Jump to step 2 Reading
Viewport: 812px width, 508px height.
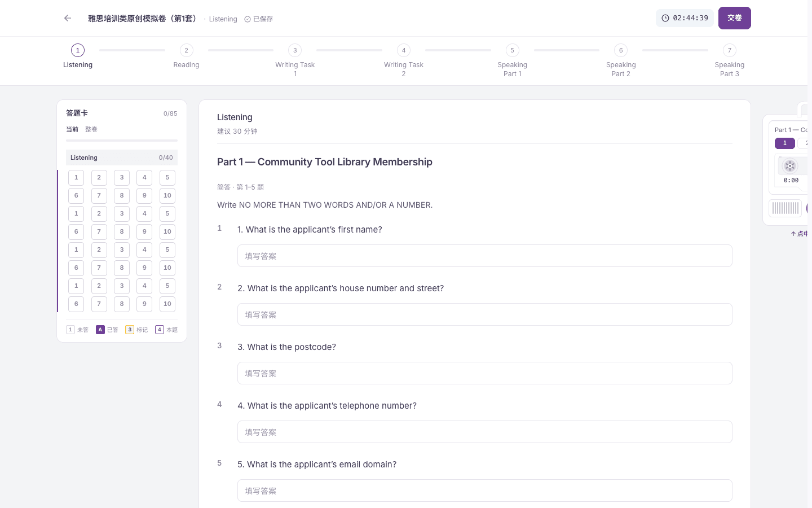pyautogui.click(x=186, y=57)
